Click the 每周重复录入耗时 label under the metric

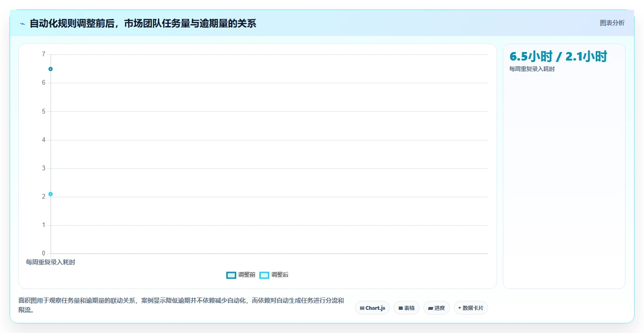(532, 69)
